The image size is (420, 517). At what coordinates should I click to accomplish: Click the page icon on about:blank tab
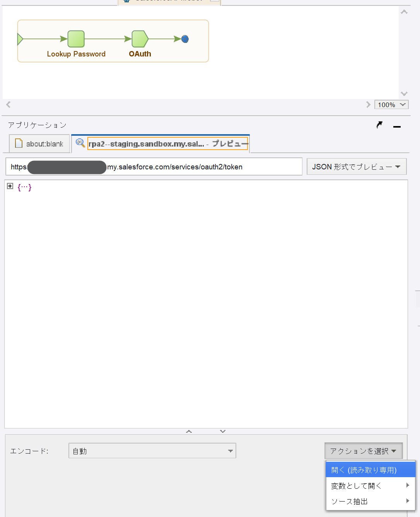point(19,143)
